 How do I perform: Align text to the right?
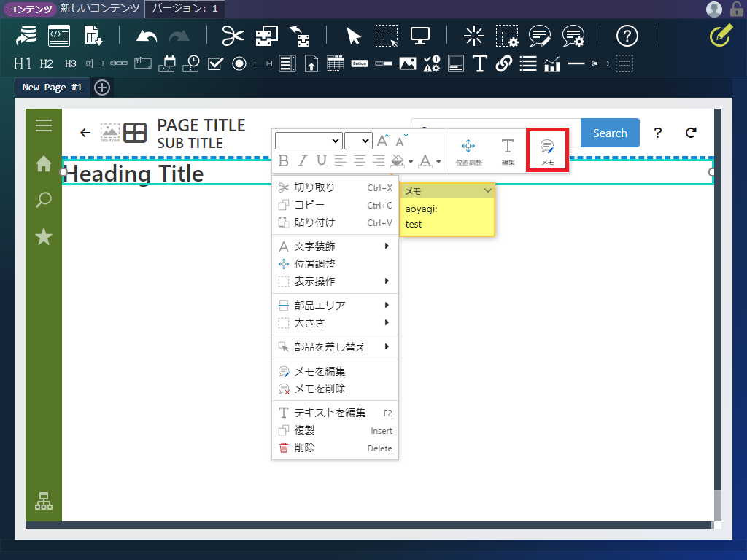point(379,160)
